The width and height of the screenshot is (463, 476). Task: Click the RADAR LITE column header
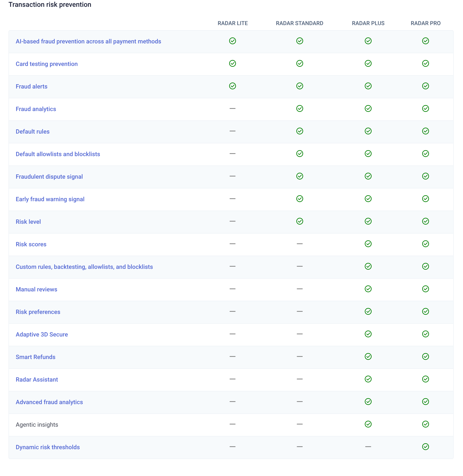tap(233, 23)
